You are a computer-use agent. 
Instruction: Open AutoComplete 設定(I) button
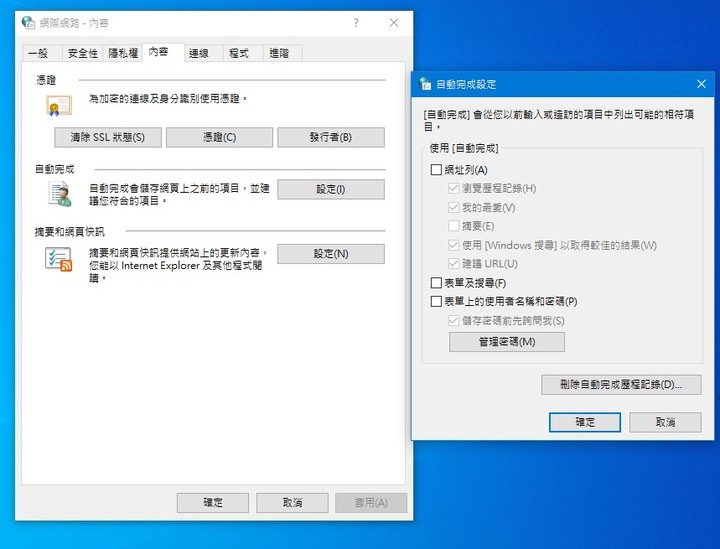coord(331,189)
